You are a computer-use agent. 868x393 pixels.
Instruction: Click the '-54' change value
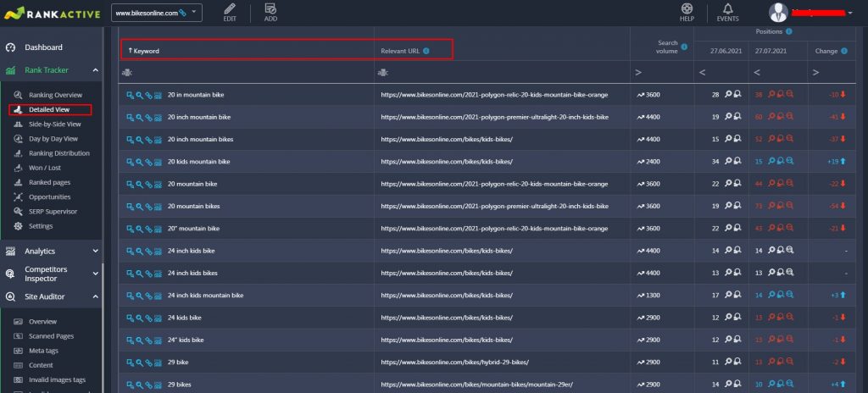[x=834, y=206]
